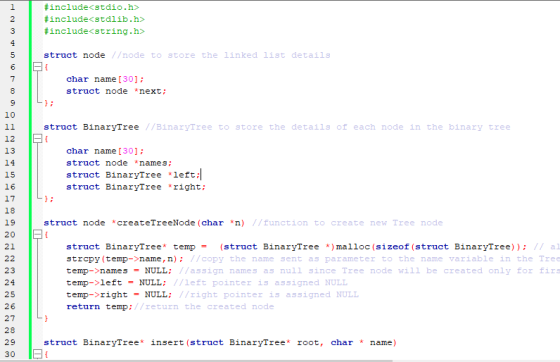Click line number 18 in the margin
This screenshot has width=560, height=362.
(x=10, y=211)
